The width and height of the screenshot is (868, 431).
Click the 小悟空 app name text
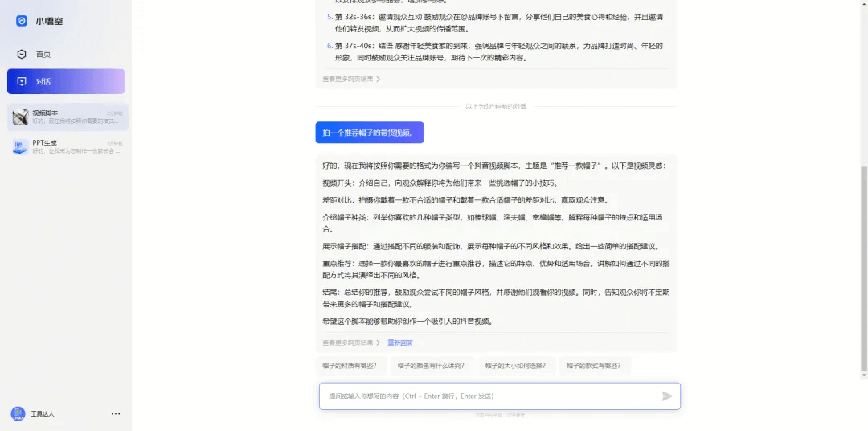tap(49, 21)
